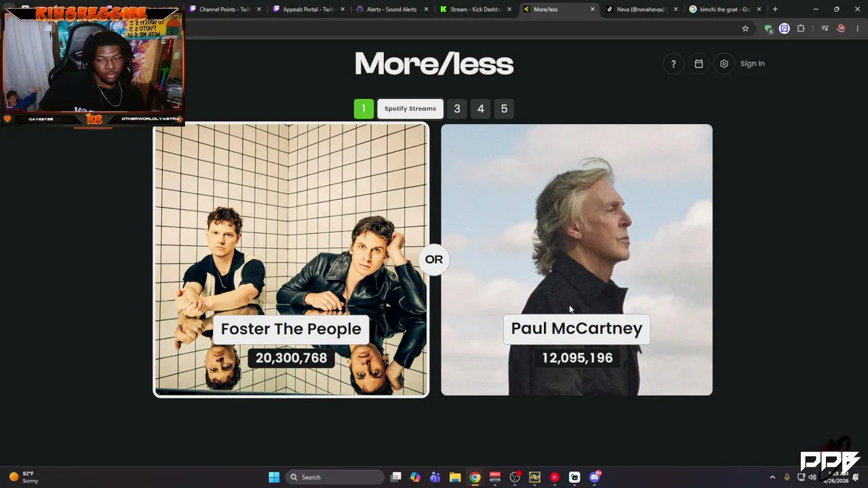Viewport: 868px width, 488px height.
Task: Open the Windows Start menu
Action: (x=274, y=477)
